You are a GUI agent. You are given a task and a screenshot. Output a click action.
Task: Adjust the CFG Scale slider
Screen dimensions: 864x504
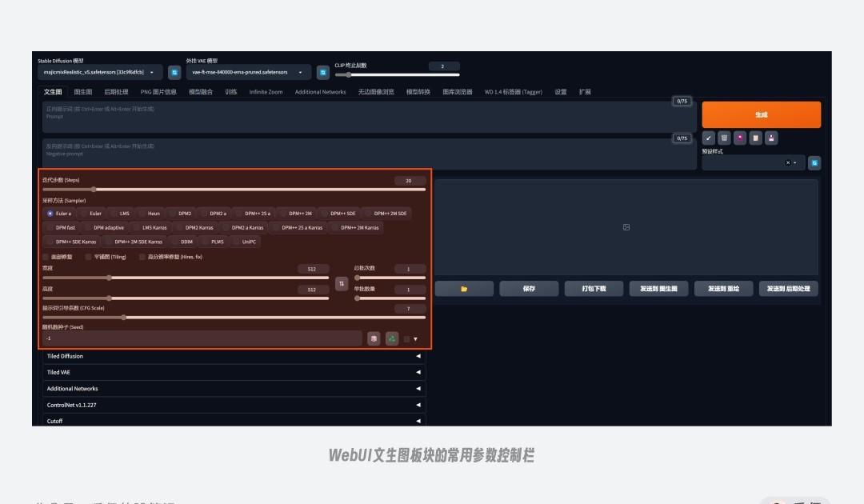(x=234, y=318)
